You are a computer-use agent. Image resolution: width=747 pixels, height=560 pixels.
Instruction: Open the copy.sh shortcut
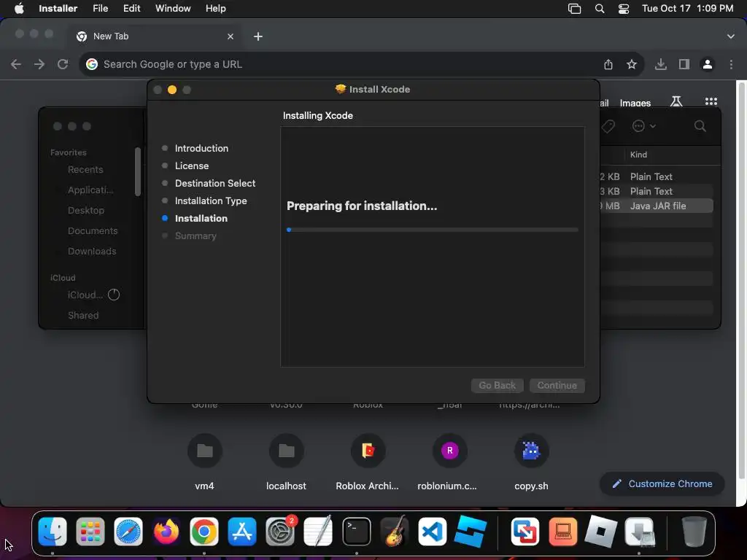531,462
